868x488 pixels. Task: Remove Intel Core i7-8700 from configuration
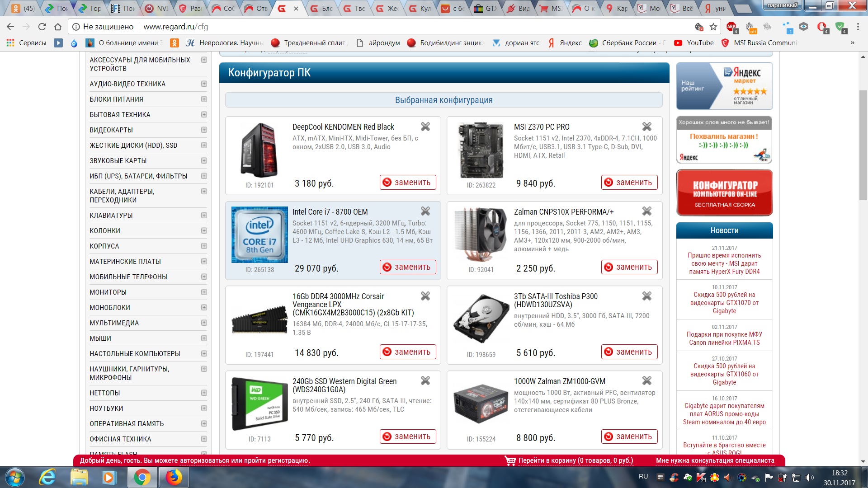pyautogui.click(x=425, y=211)
